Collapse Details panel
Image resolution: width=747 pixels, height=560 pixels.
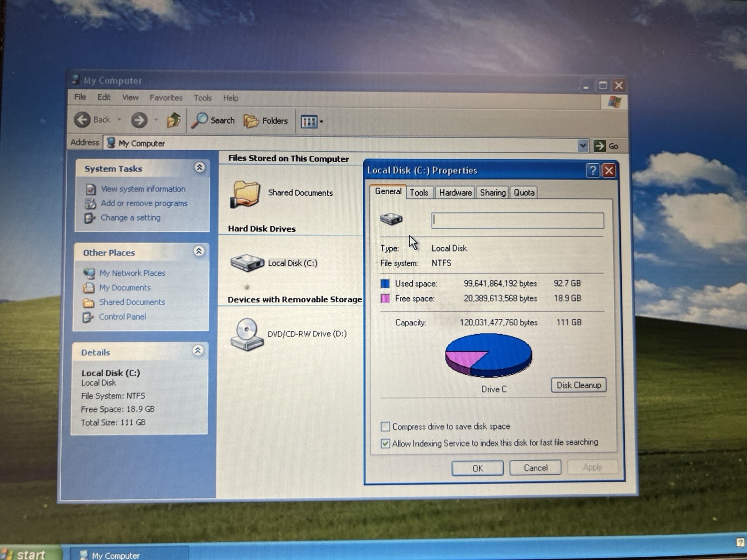coord(197,350)
